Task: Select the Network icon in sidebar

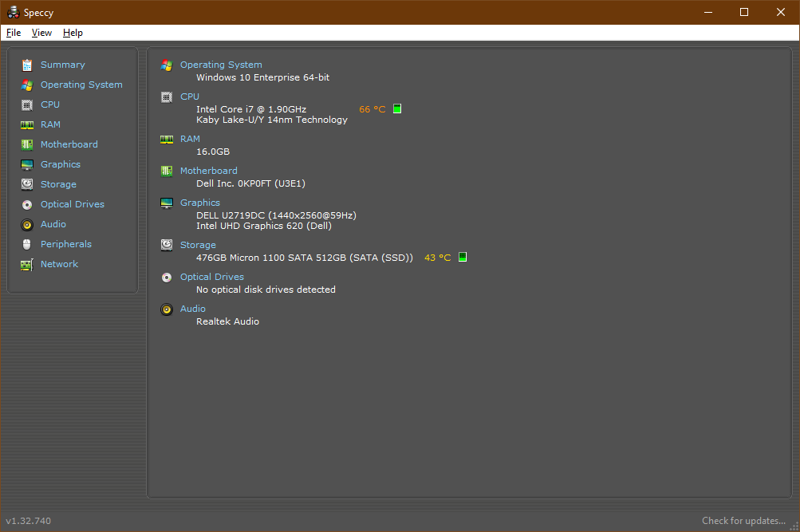Action: tap(27, 264)
